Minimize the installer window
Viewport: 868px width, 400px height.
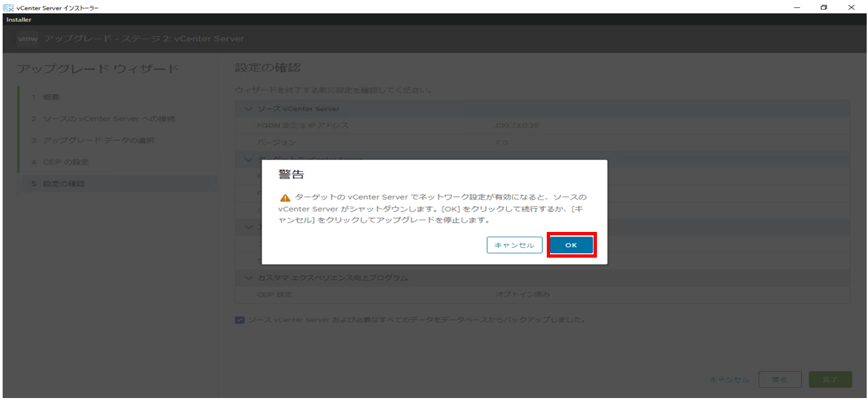point(798,7)
